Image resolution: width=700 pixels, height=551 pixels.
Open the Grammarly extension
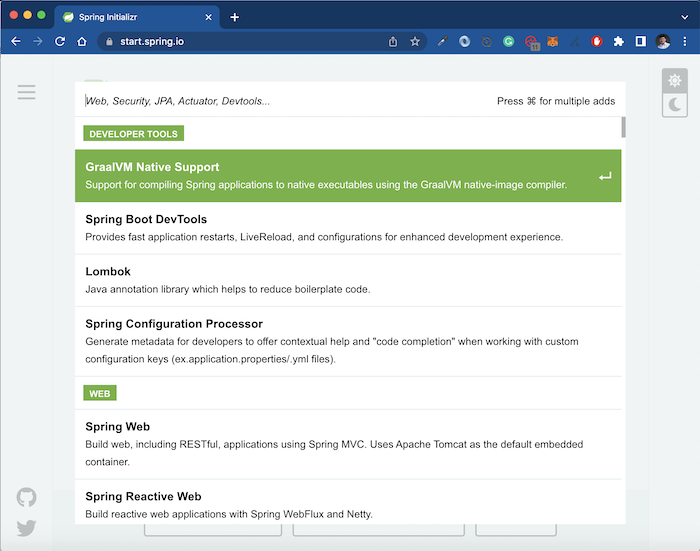coord(508,42)
